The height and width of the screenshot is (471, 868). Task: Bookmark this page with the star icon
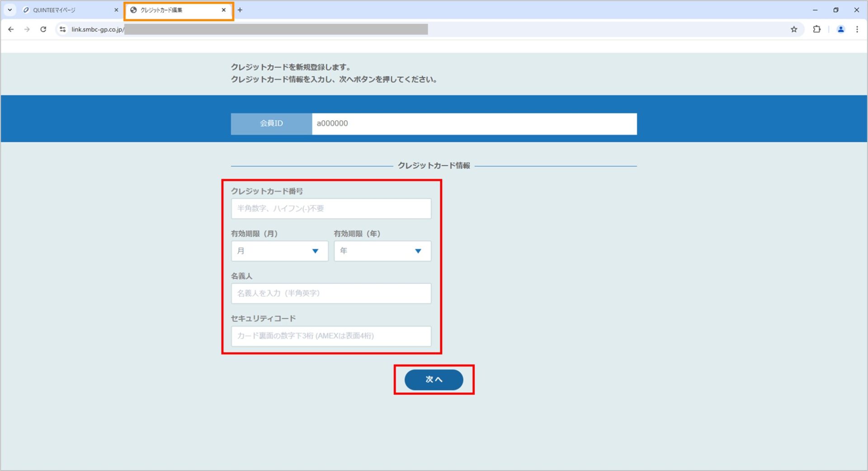tap(794, 29)
